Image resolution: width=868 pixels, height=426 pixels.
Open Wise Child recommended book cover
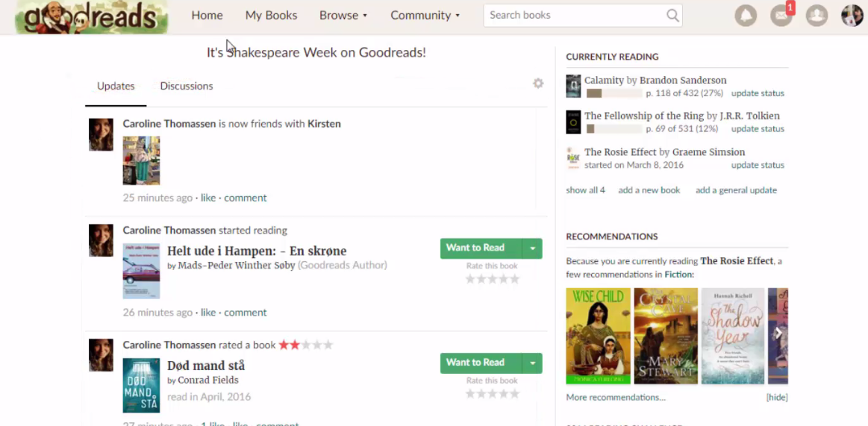(x=598, y=336)
